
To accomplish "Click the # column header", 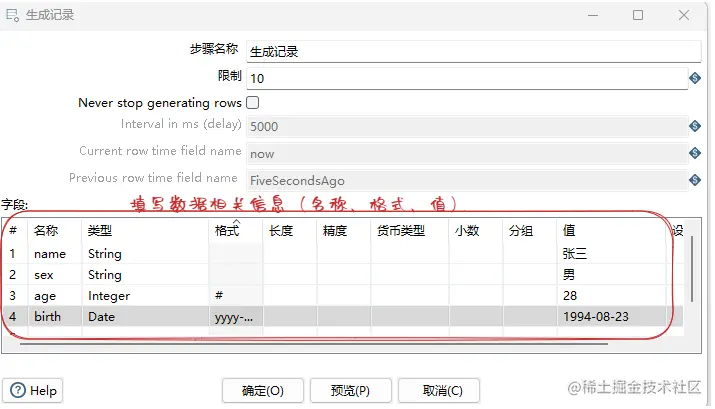I will (14, 231).
